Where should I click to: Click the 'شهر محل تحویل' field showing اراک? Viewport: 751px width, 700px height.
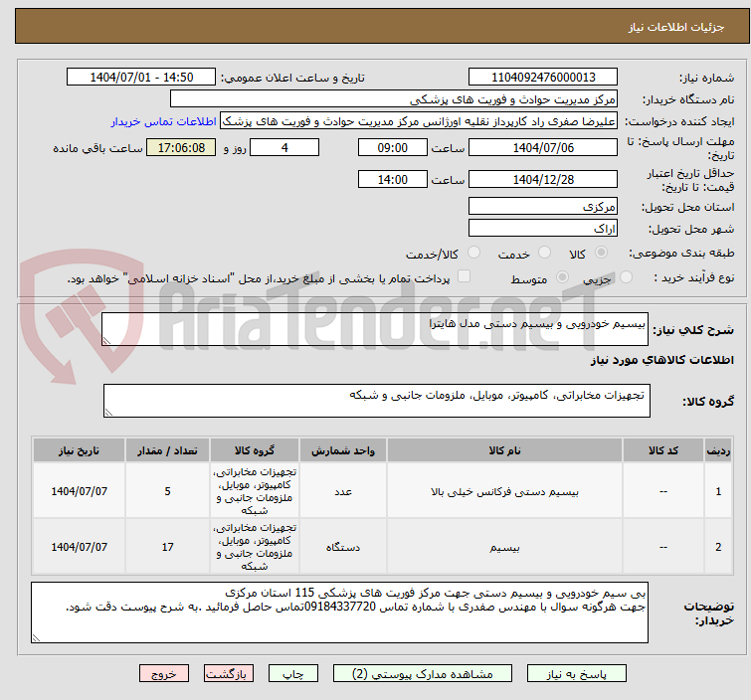[x=542, y=229]
